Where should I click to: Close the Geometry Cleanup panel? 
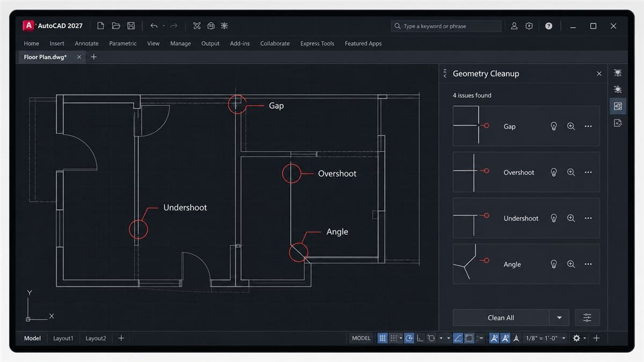(599, 73)
